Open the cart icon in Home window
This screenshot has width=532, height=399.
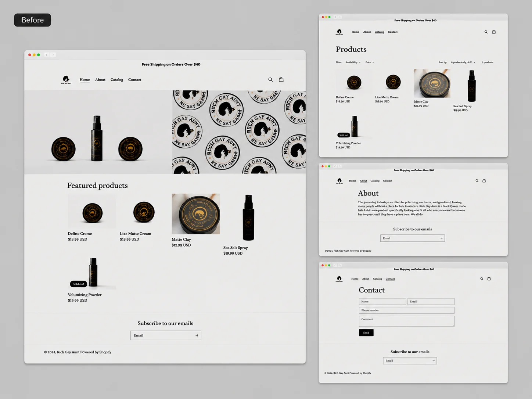(x=281, y=80)
